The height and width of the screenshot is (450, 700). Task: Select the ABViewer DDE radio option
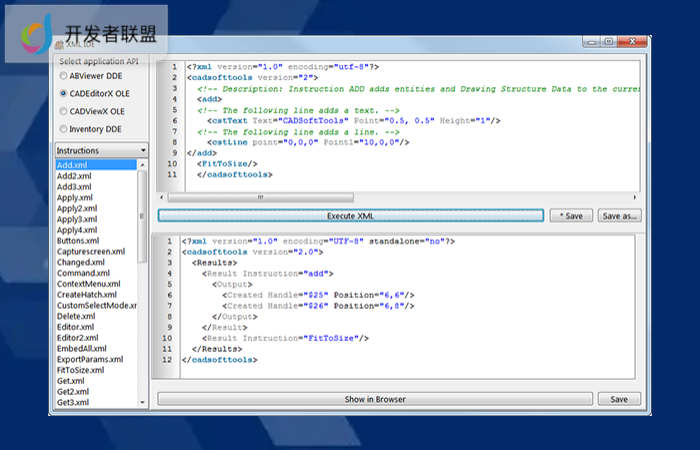[x=65, y=74]
